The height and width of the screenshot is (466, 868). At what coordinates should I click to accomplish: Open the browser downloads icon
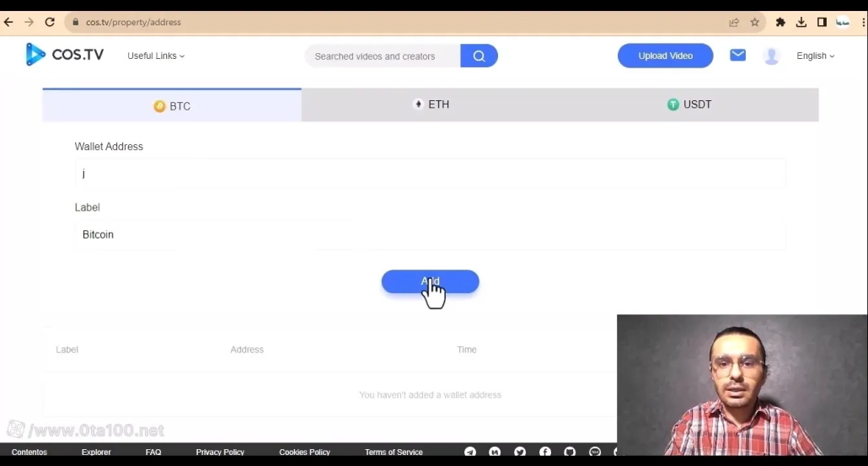[801, 23]
